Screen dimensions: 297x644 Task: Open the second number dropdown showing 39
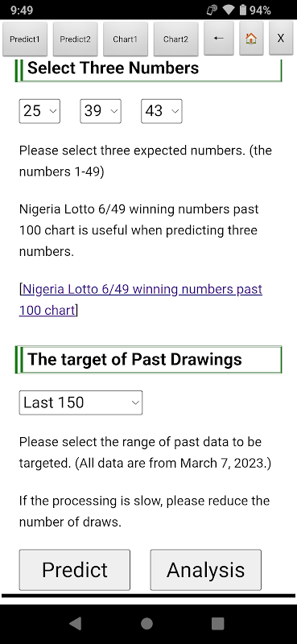tap(101, 111)
